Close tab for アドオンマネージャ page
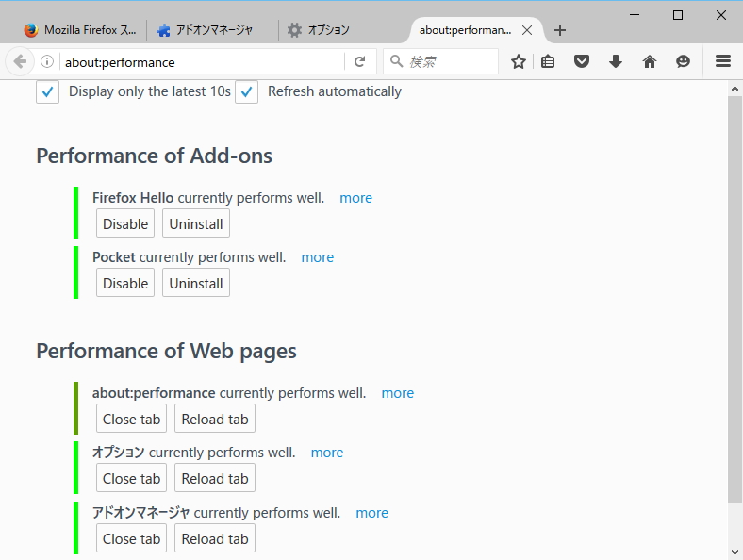Viewport: 743px width, 560px height. pos(132,538)
